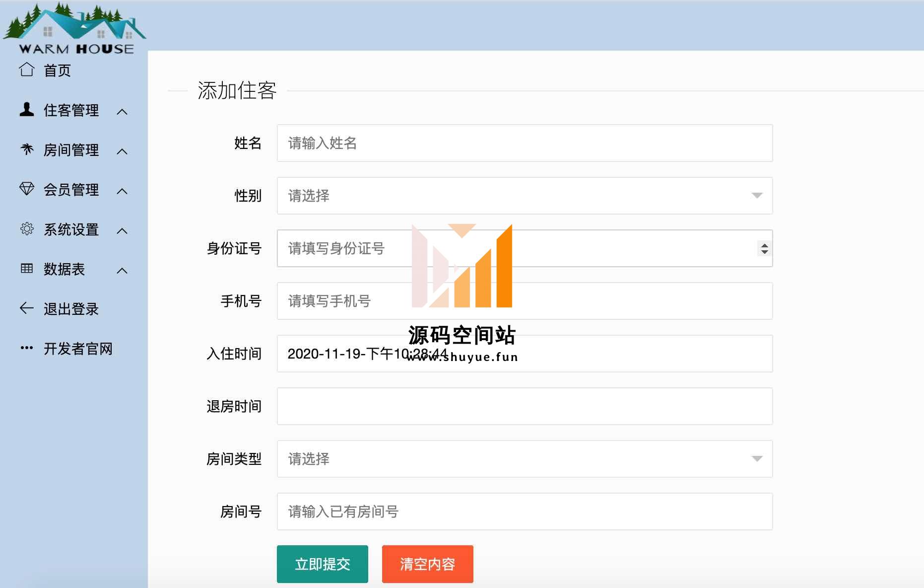
Task: Collapse the 房间管理 chevron
Action: click(x=122, y=151)
